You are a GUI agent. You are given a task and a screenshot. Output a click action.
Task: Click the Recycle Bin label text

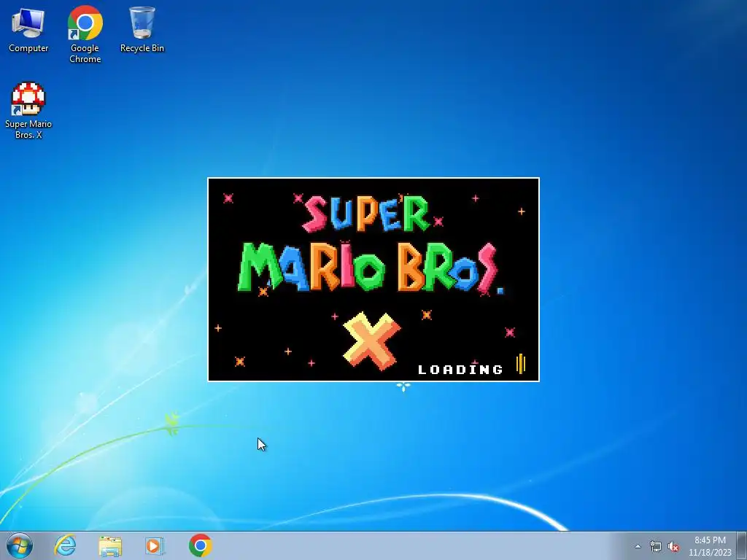point(142,48)
